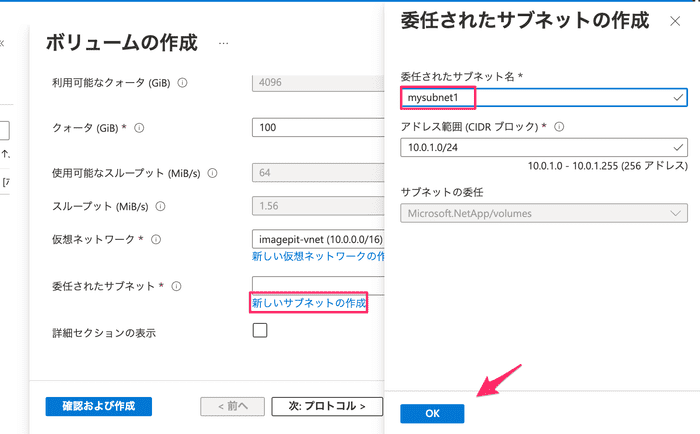Open the 委任されたサブネット selection field
Image resolution: width=700 pixels, height=434 pixels.
318,286
